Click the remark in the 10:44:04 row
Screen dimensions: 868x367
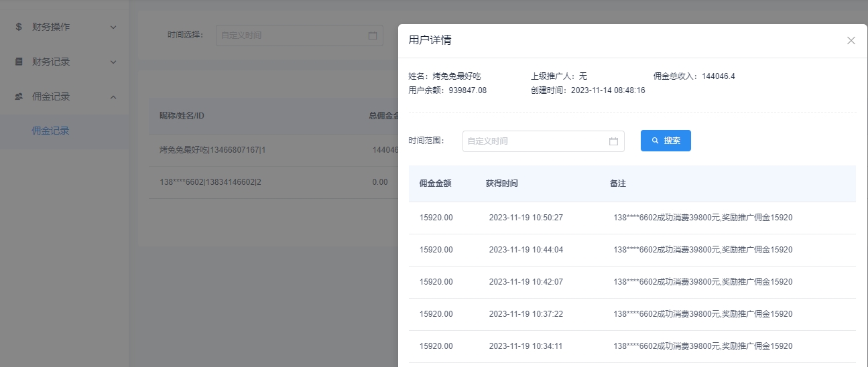pyautogui.click(x=703, y=250)
